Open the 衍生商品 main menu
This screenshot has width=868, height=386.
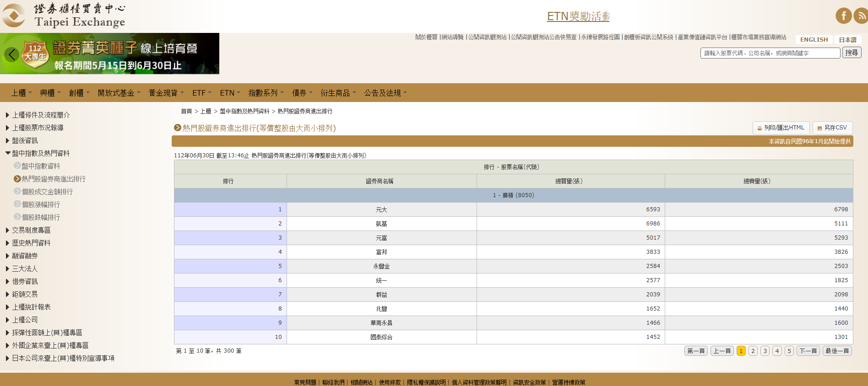pos(338,93)
